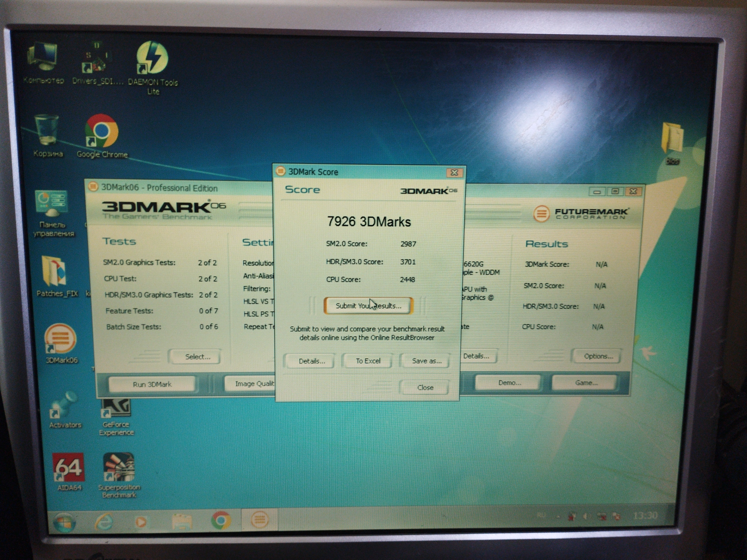Image resolution: width=747 pixels, height=560 pixels.
Task: Open the bios folder on desktop
Action: point(672,143)
